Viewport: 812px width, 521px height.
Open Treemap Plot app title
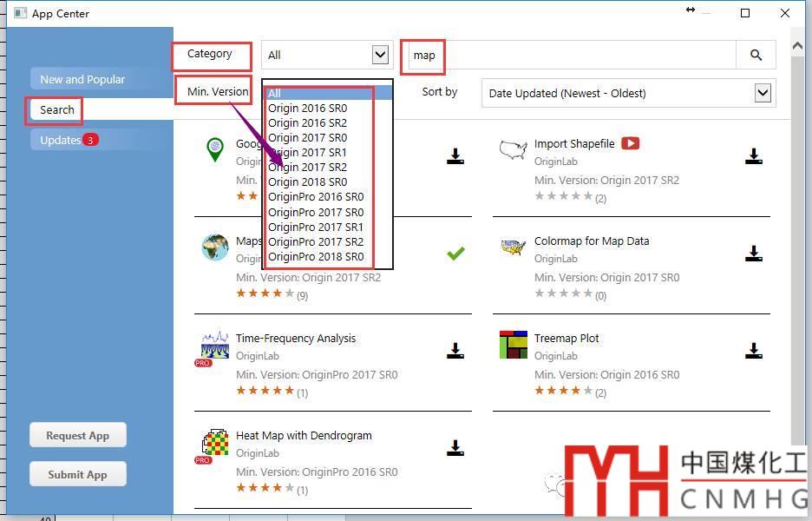pyautogui.click(x=566, y=339)
